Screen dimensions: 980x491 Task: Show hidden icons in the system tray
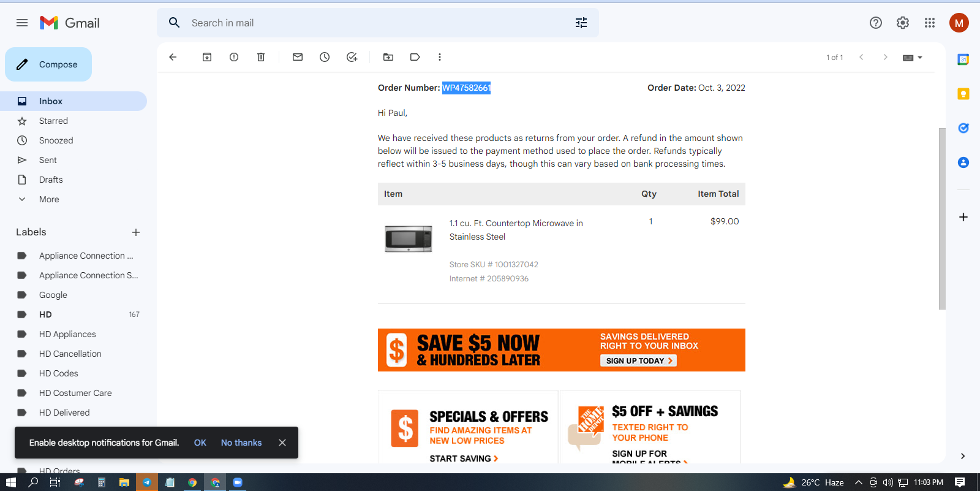coord(859,482)
